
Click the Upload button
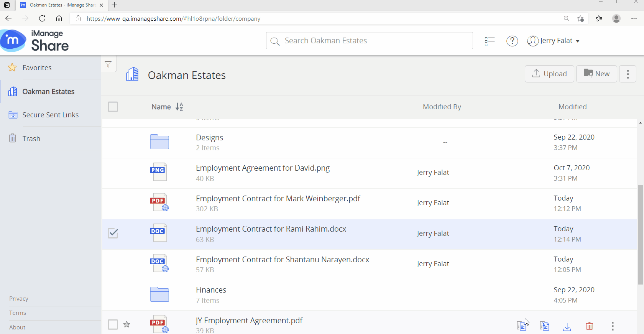pos(549,74)
